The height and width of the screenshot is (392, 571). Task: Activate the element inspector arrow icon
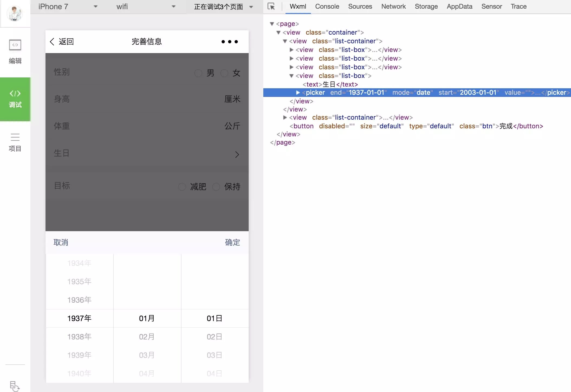point(271,6)
